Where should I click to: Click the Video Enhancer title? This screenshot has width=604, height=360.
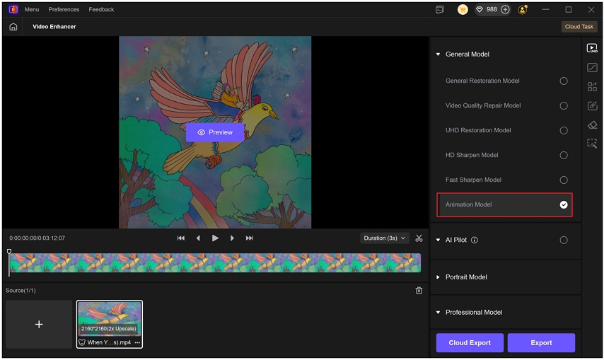coord(54,27)
